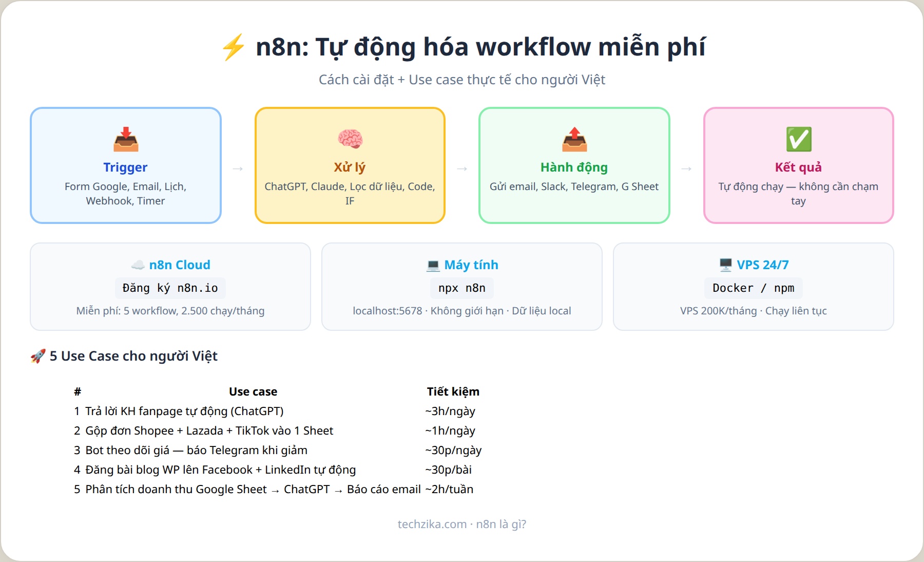
Task: Click 'Tự động chạy — không cần chạm tay' text
Action: click(x=798, y=194)
